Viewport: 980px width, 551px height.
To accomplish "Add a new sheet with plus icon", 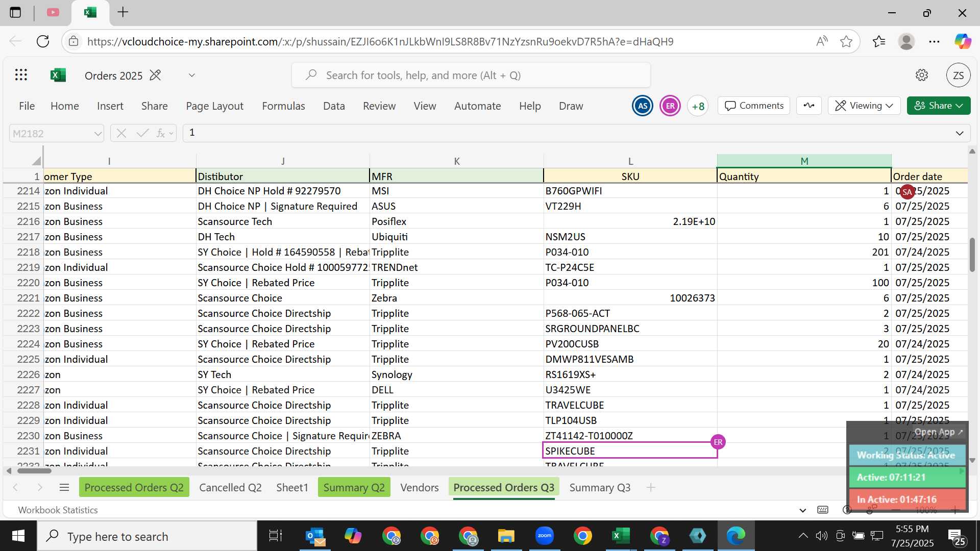I will pyautogui.click(x=651, y=488).
